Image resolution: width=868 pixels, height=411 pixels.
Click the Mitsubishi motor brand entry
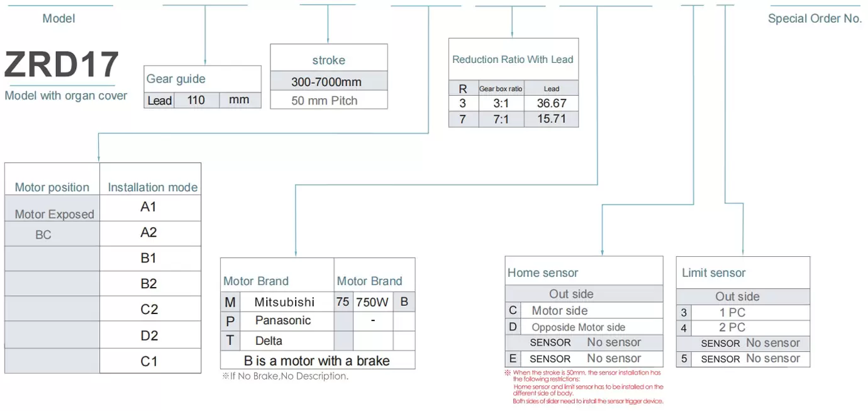(284, 302)
